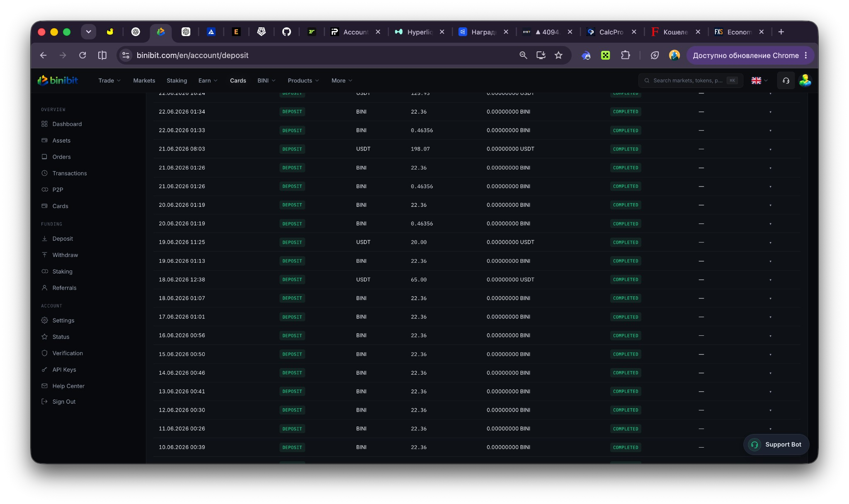Select the 20.00 amount cell
This screenshot has width=849, height=504.
point(419,242)
